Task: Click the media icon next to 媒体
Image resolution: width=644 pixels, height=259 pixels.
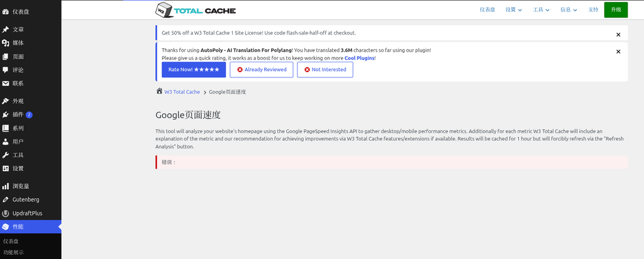Action: (5, 43)
